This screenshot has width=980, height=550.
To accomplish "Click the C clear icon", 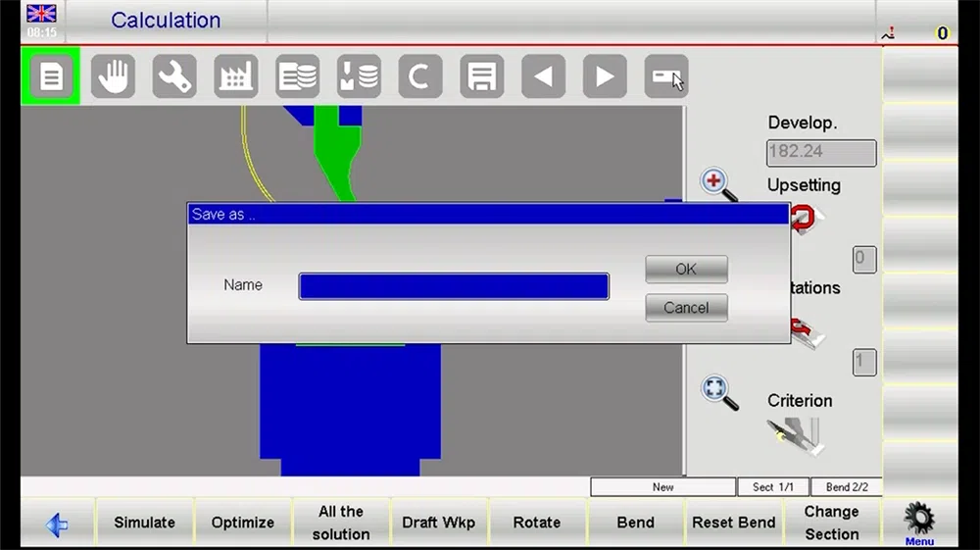I will pyautogui.click(x=420, y=76).
